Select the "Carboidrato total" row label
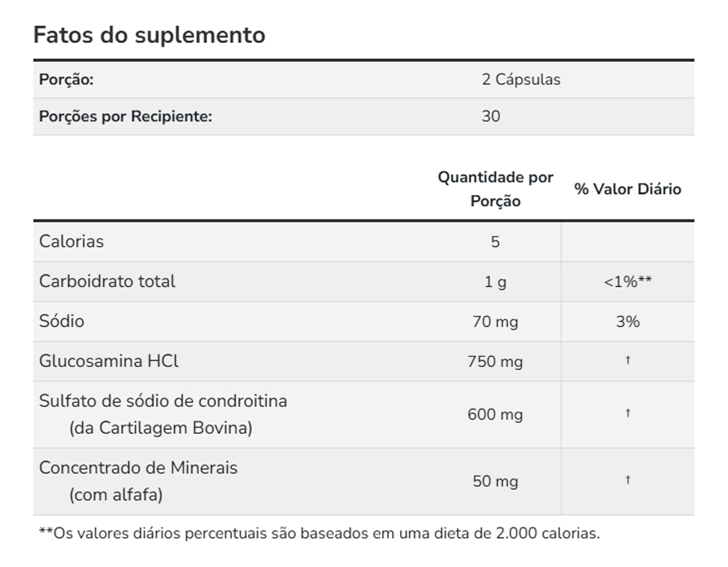728x567 pixels. point(107,281)
